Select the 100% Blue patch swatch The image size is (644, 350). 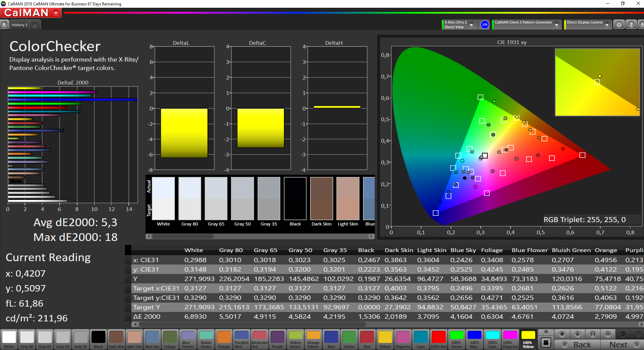(x=474, y=339)
